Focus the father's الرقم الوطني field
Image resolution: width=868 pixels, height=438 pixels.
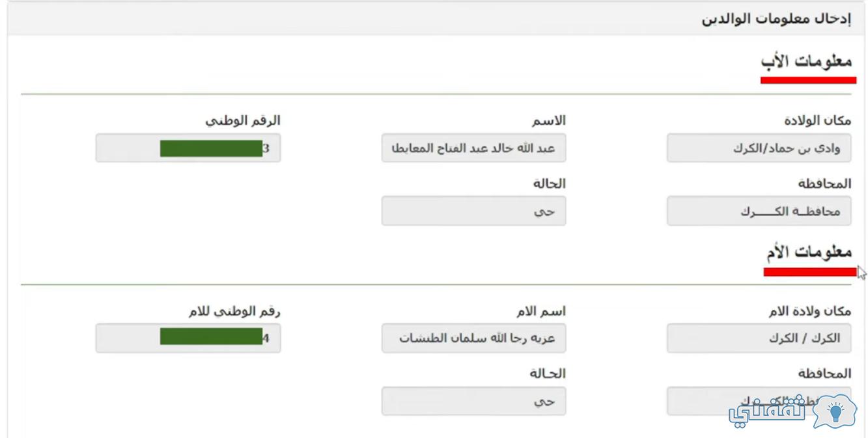pyautogui.click(x=188, y=148)
